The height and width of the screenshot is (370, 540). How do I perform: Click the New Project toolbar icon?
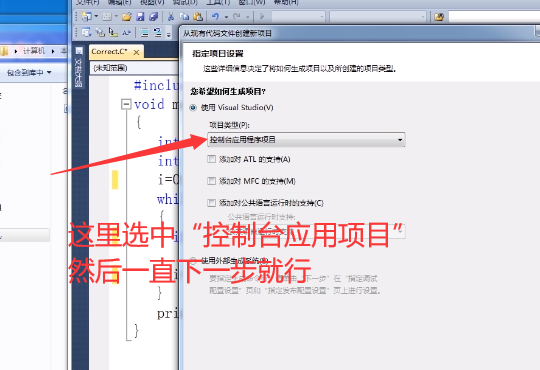tap(86, 16)
